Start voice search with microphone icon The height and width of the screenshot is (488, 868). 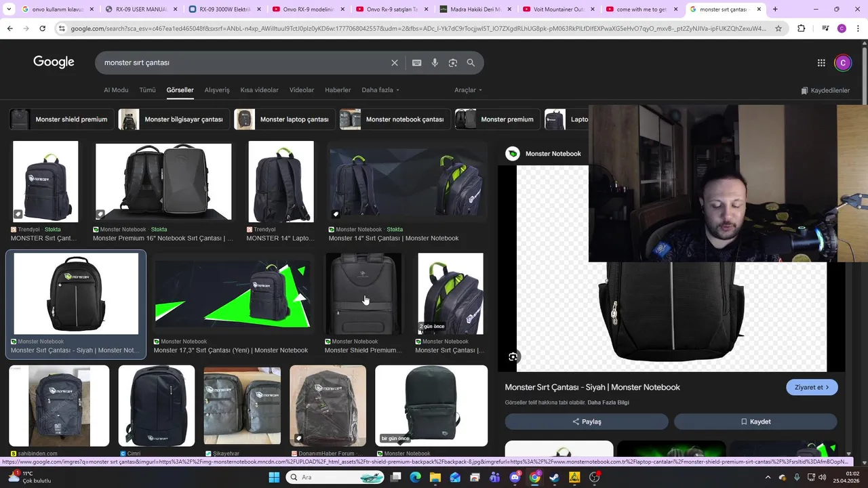pyautogui.click(x=435, y=62)
